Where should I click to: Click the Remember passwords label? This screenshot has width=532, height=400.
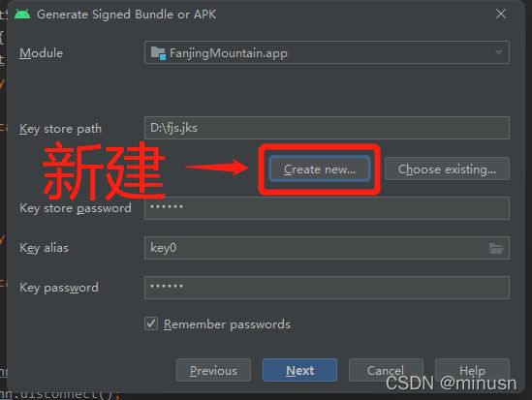click(x=227, y=324)
